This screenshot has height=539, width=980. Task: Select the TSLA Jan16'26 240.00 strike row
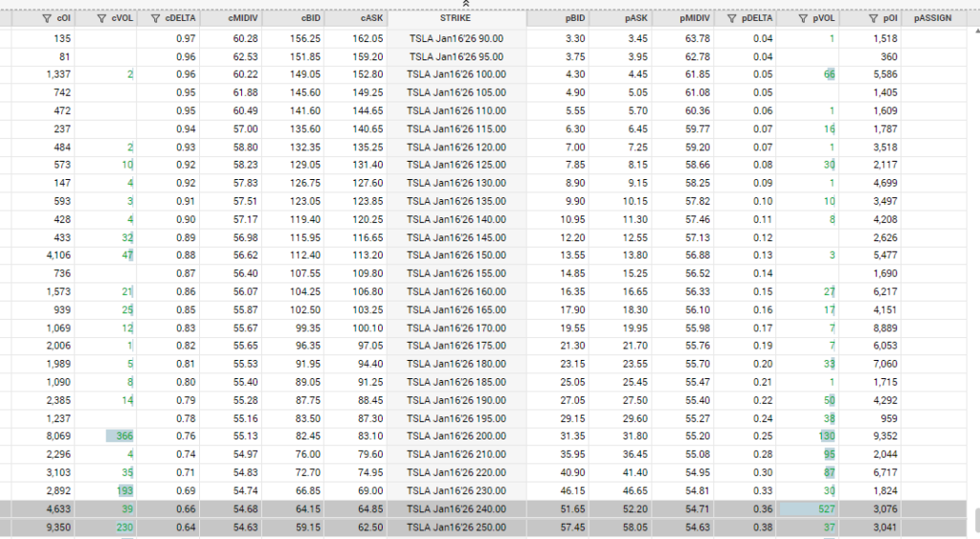click(x=457, y=509)
